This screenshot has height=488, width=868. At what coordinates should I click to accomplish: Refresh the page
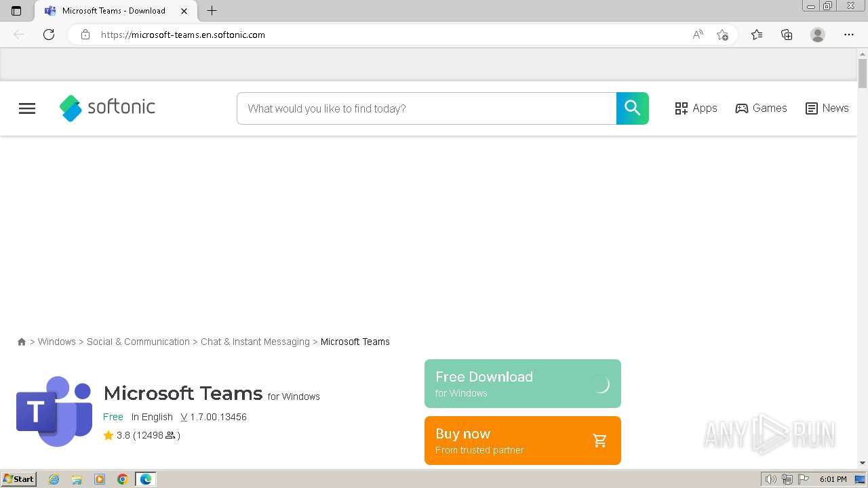[x=49, y=35]
